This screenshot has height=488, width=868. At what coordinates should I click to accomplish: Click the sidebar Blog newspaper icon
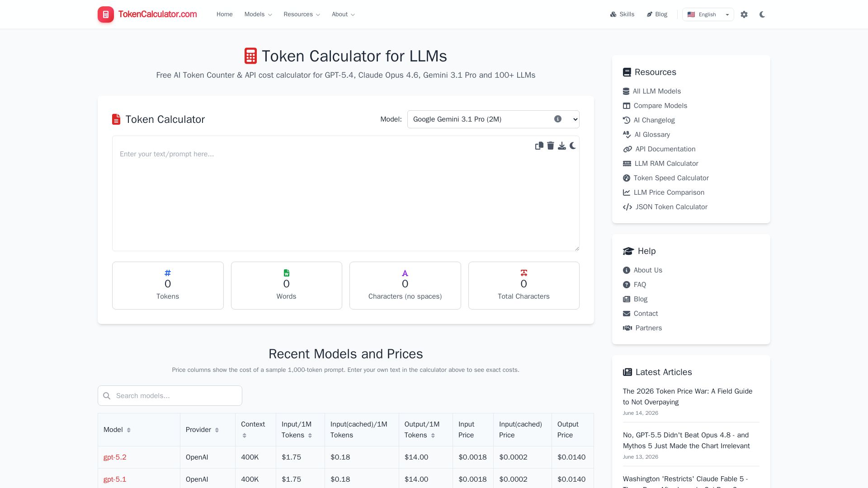point(627,299)
